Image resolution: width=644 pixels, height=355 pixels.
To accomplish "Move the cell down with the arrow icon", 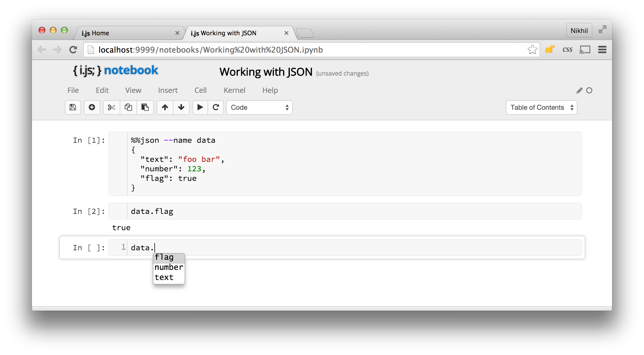I will 181,108.
